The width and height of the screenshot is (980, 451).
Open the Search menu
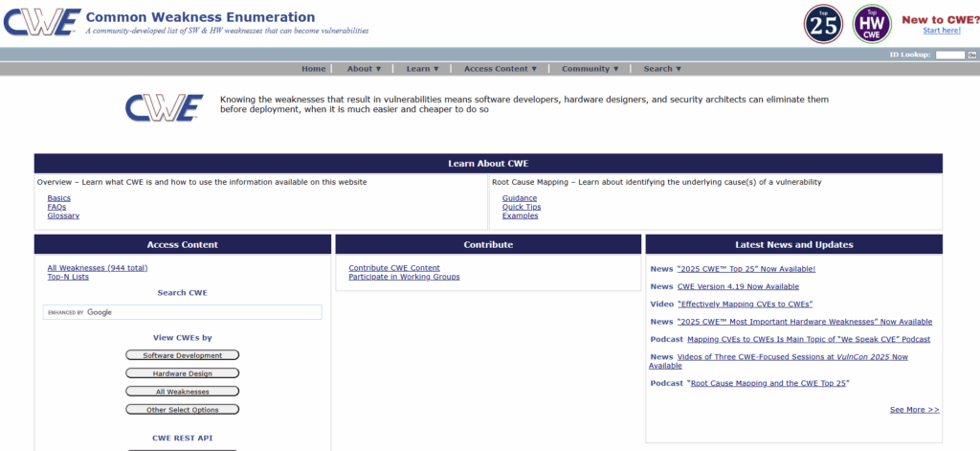pyautogui.click(x=662, y=69)
